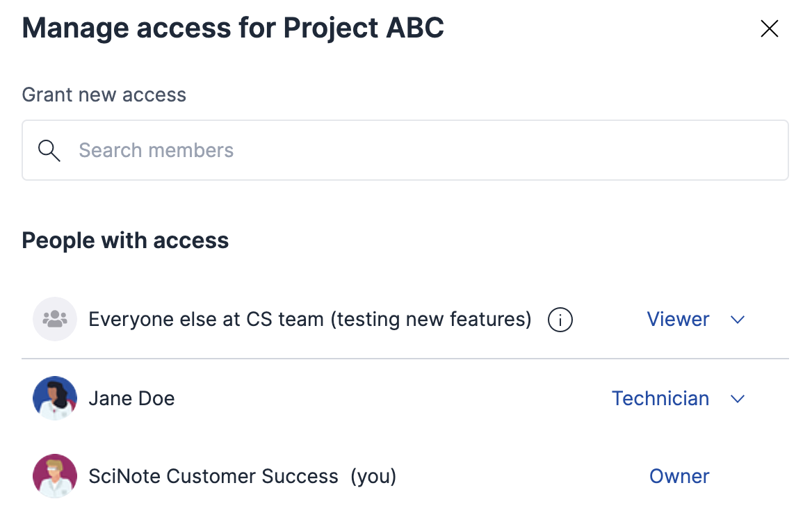812x531 pixels.
Task: Click SciNote Customer Success avatar
Action: [54, 476]
